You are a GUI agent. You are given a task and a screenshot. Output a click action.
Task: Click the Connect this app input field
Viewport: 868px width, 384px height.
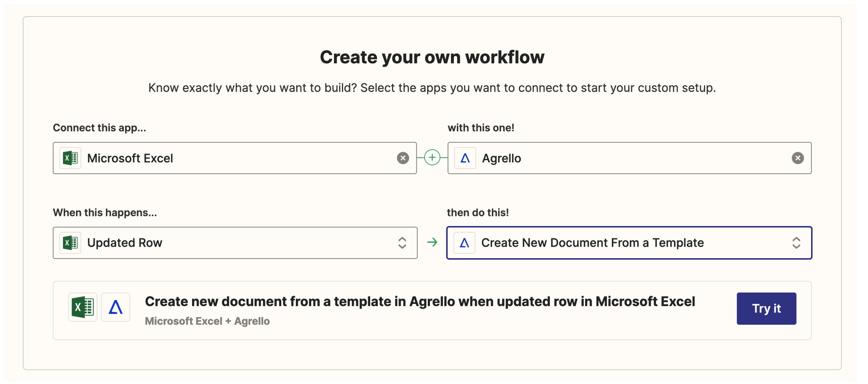click(x=235, y=158)
